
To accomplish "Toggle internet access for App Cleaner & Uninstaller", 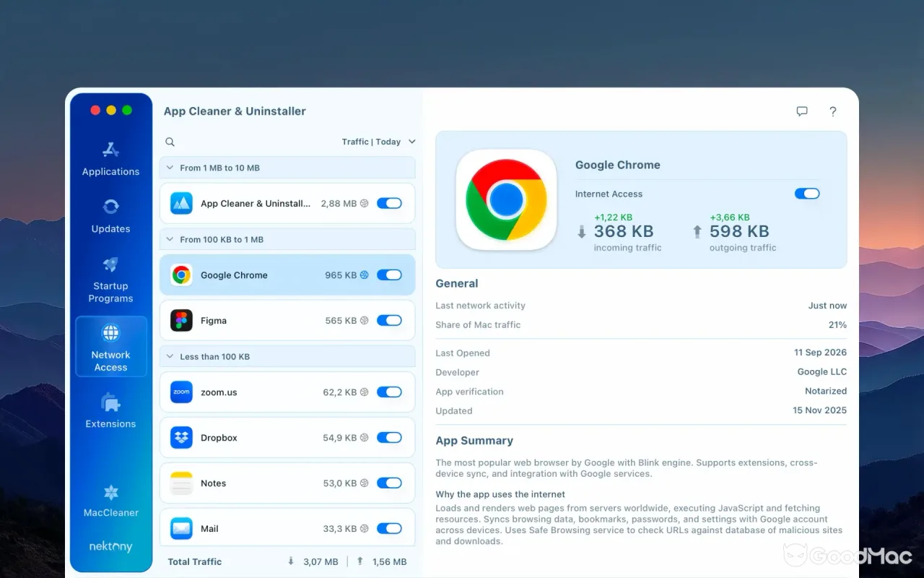I will [x=389, y=204].
